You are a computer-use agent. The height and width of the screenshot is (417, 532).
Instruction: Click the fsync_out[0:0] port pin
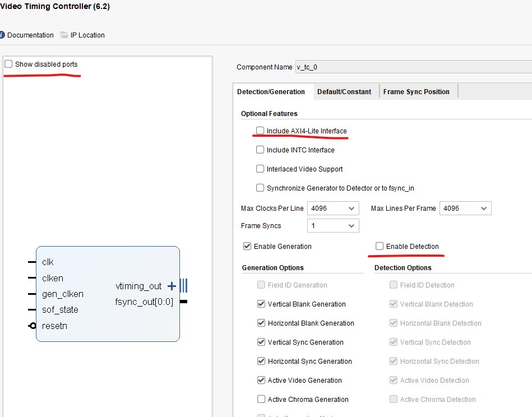(x=183, y=302)
